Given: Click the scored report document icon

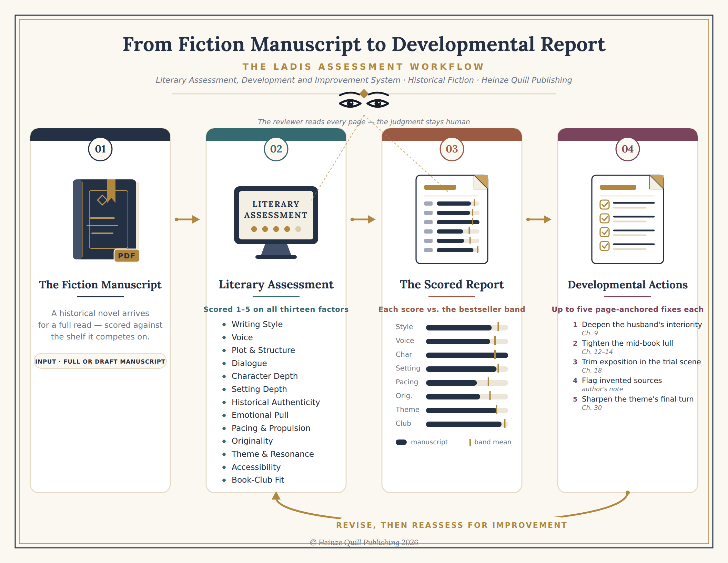Looking at the screenshot, I should click(452, 219).
